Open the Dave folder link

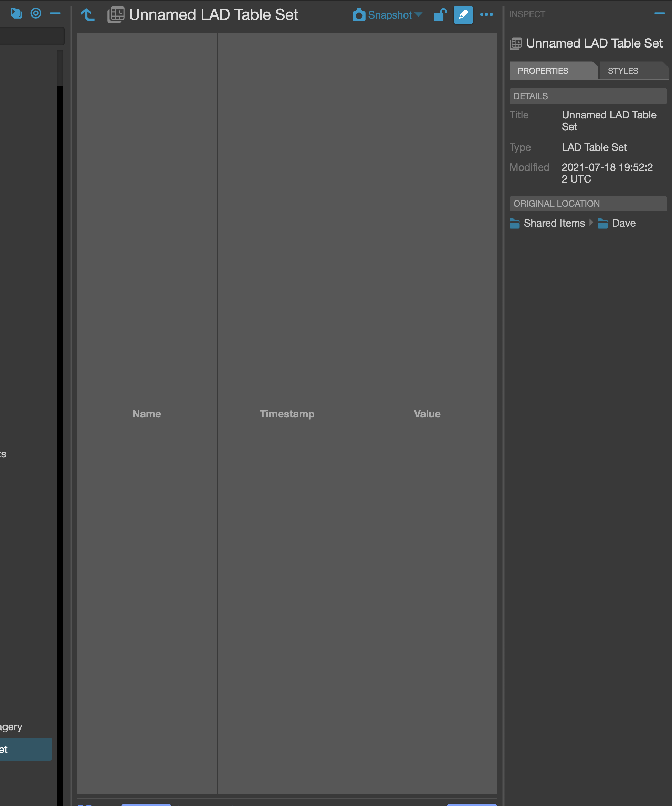click(x=623, y=223)
